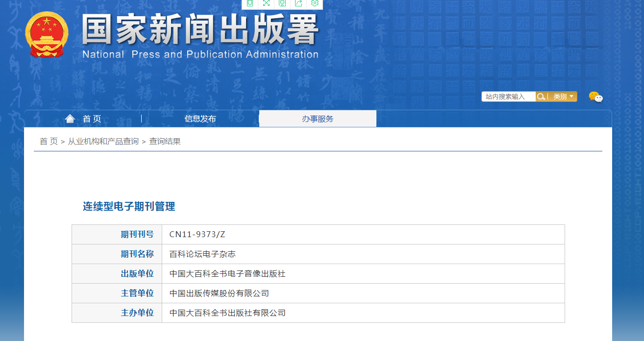Open the green settings gear icon
644x341 pixels.
pyautogui.click(x=315, y=3)
